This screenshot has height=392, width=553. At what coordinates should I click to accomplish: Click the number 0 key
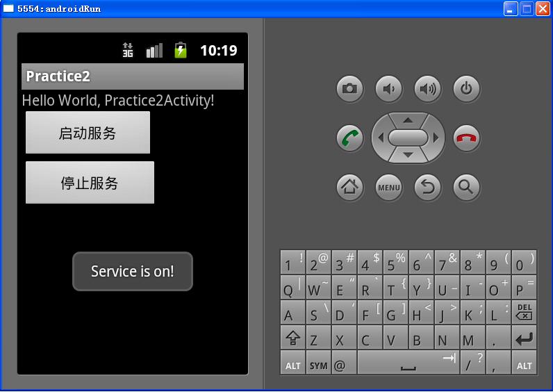pyautogui.click(x=524, y=262)
